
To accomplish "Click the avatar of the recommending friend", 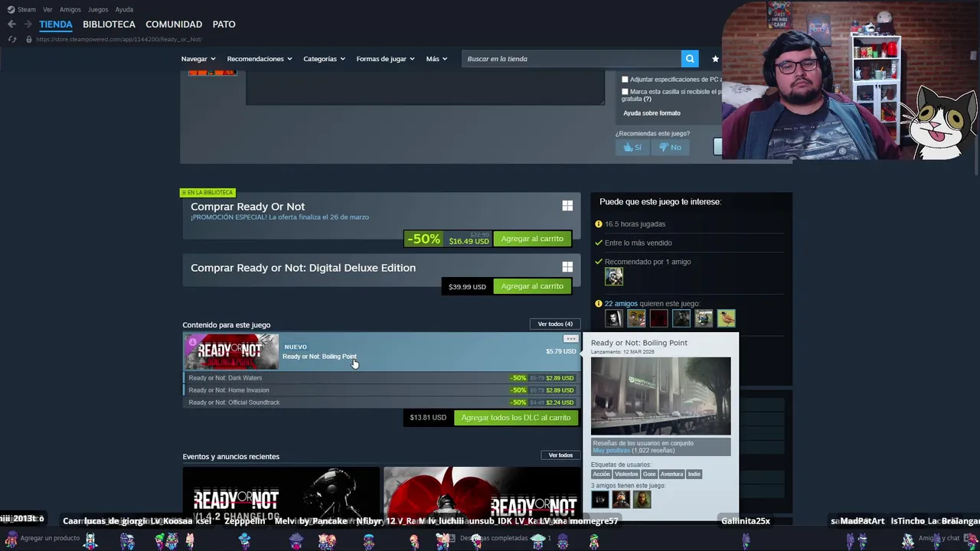I will coord(614,276).
